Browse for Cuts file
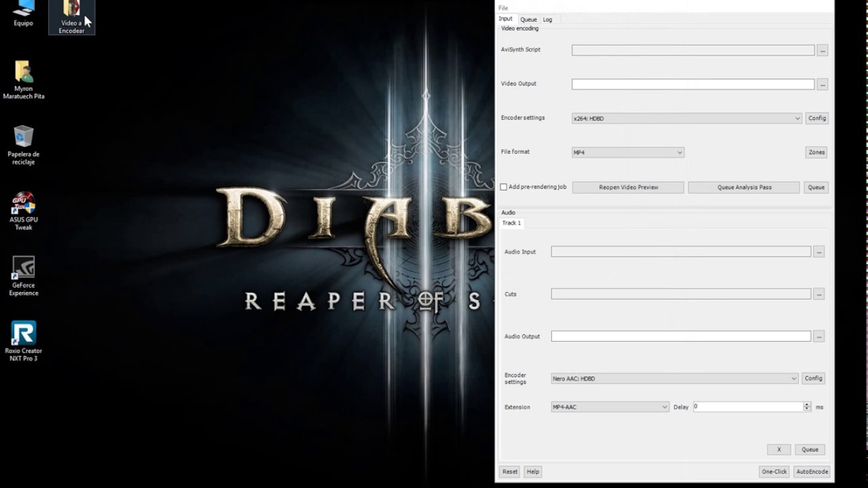Viewport: 868px width, 488px height. pyautogui.click(x=819, y=294)
